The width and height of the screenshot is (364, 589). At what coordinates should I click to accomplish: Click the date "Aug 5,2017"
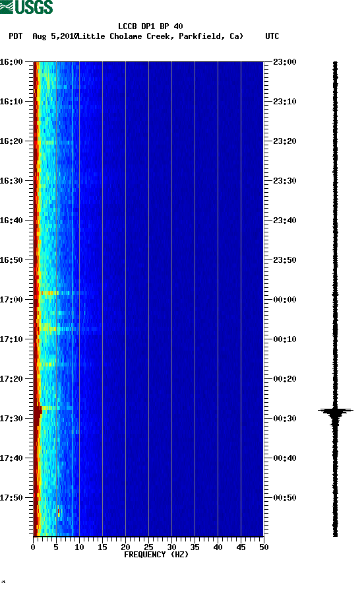pyautogui.click(x=55, y=36)
